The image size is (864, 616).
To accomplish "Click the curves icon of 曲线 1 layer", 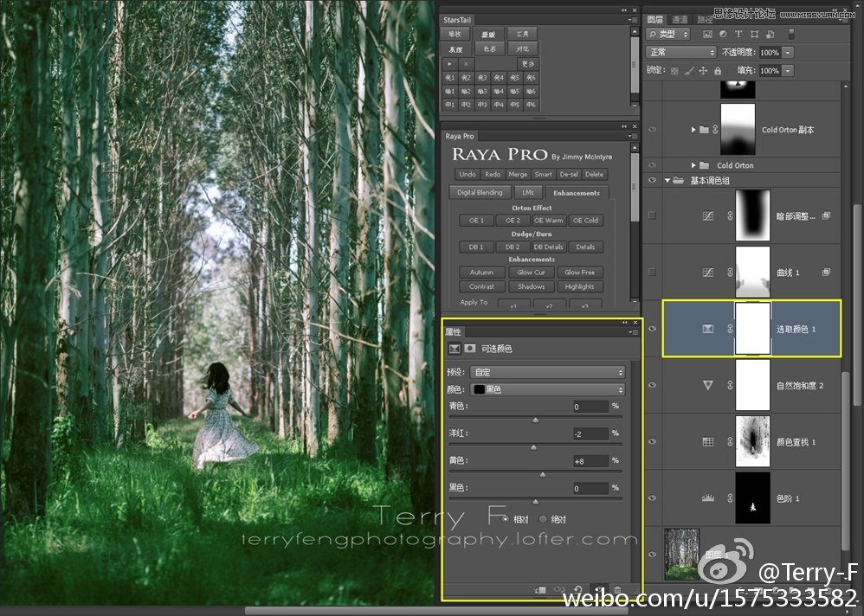I will (x=708, y=272).
